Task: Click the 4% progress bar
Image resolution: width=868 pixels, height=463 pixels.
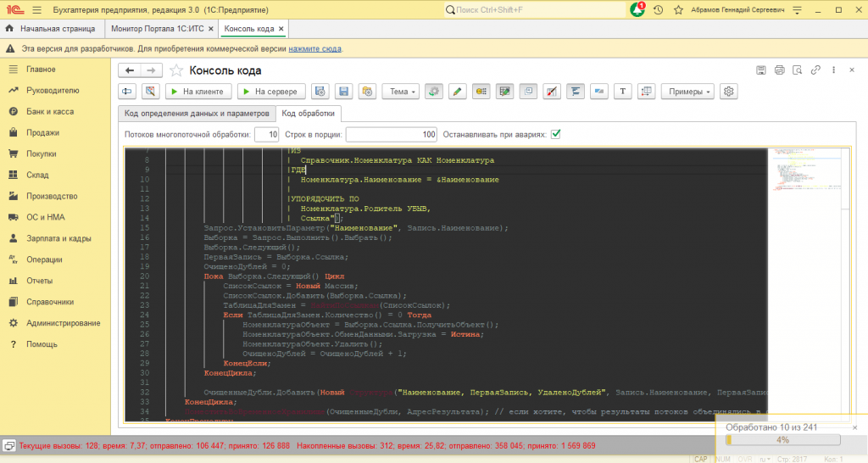Action: coord(782,440)
